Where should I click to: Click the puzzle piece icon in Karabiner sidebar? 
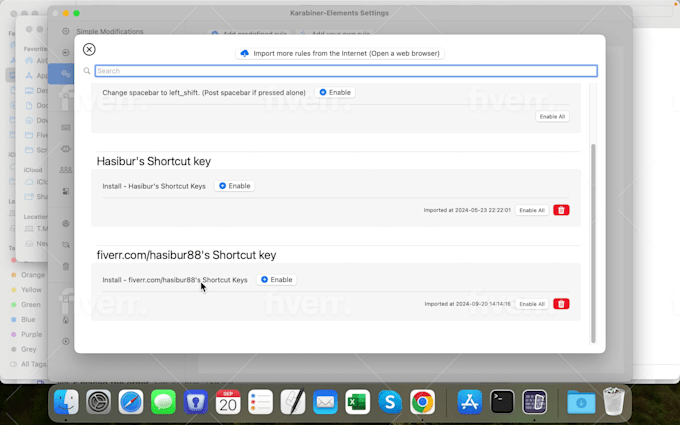(x=66, y=149)
